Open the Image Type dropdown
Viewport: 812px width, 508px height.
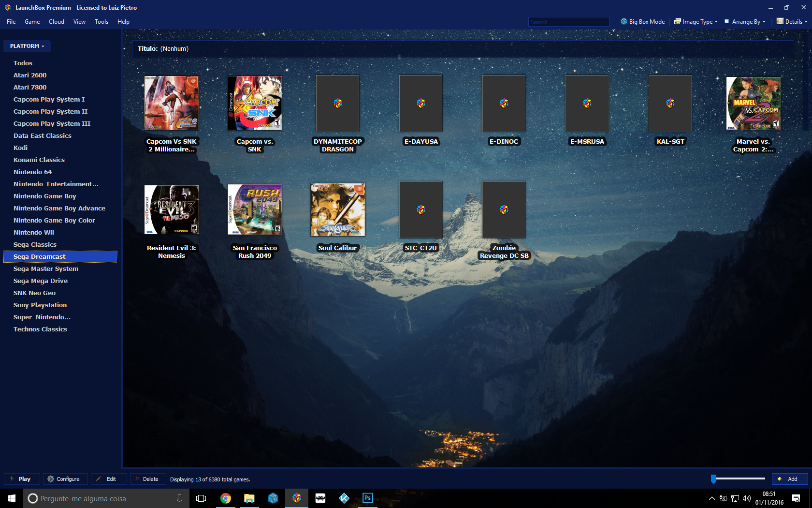pos(696,22)
